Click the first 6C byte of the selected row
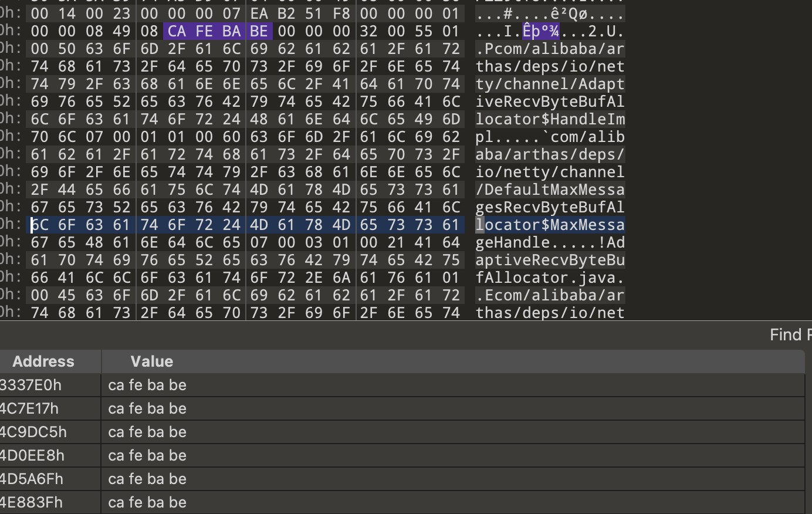 (x=40, y=225)
